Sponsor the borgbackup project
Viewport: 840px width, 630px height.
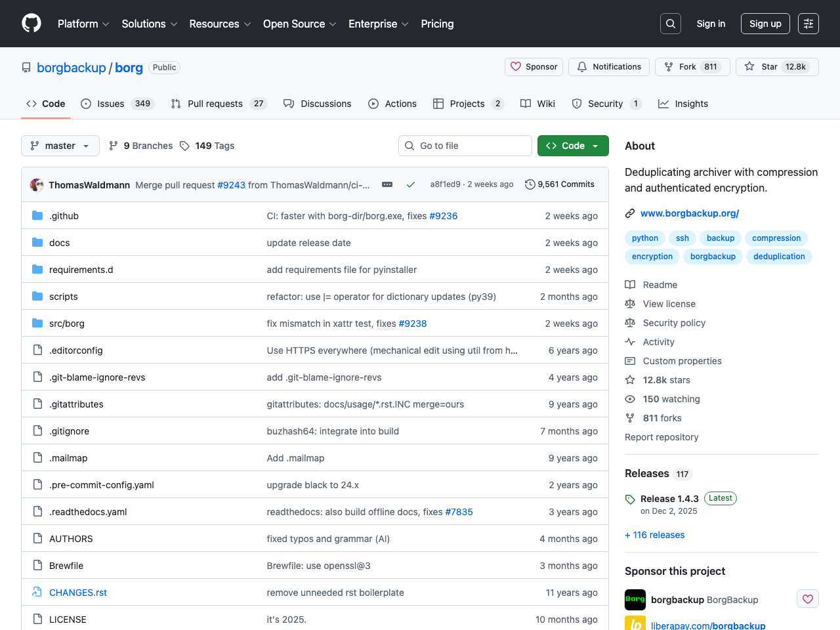pos(534,67)
